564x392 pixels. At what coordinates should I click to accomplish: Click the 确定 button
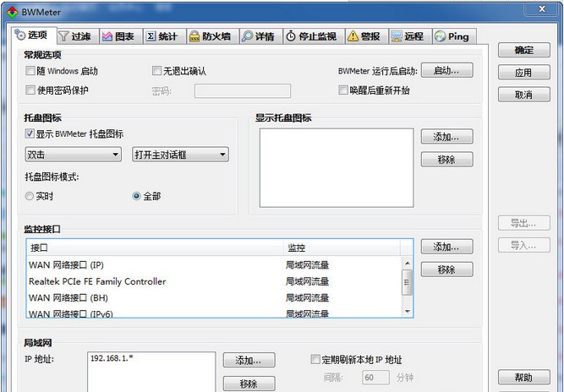point(523,50)
